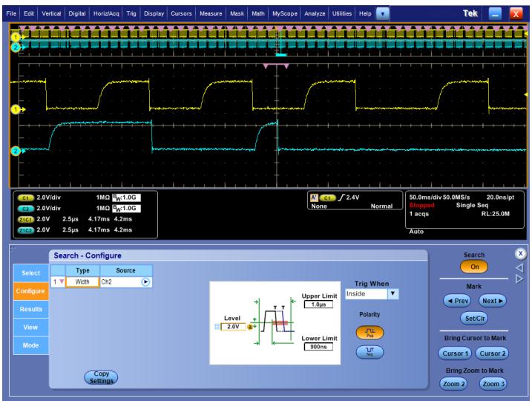
Task: Click the Z1C1 zoom badge
Action: 26,220
